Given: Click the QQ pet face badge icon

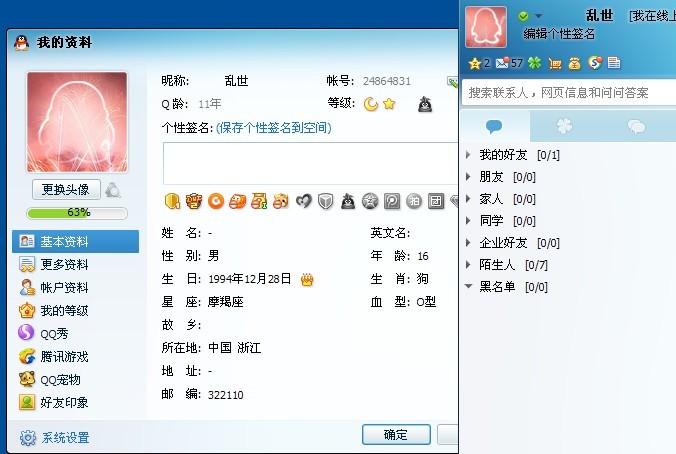Looking at the screenshot, I should (x=282, y=201).
